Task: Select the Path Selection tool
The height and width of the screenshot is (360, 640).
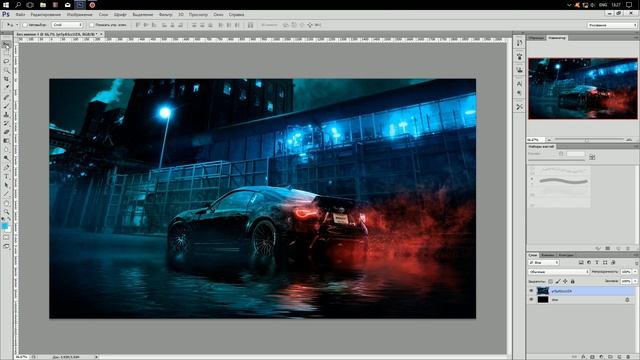Action: [6, 185]
